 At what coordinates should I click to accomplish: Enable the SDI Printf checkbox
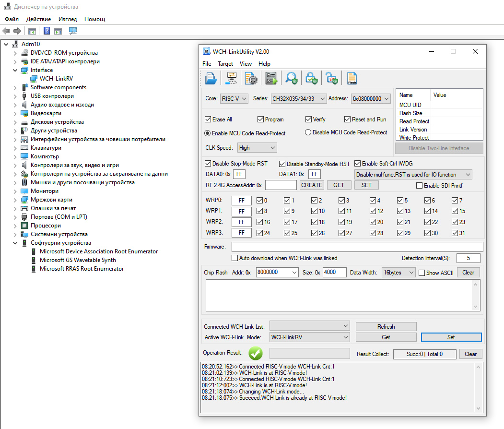(x=419, y=186)
